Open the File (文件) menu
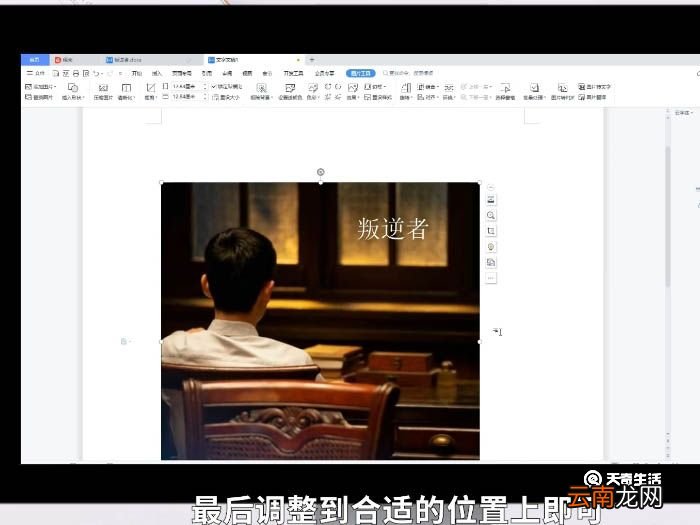 pyautogui.click(x=36, y=73)
